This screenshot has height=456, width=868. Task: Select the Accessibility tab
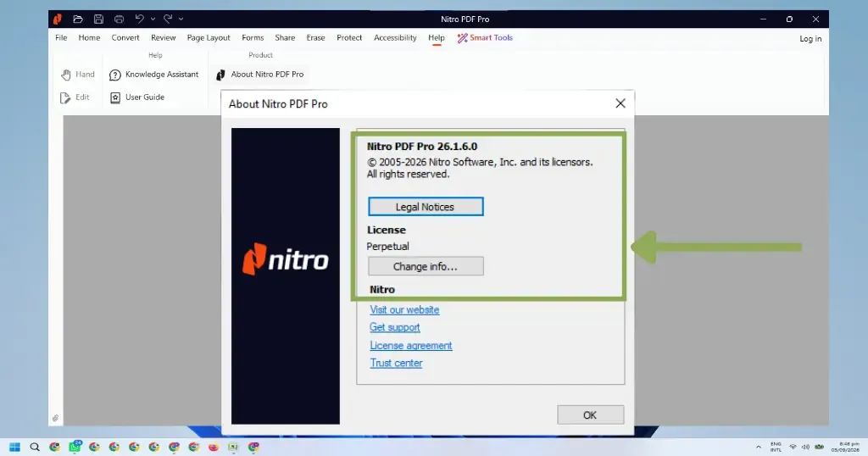tap(395, 37)
